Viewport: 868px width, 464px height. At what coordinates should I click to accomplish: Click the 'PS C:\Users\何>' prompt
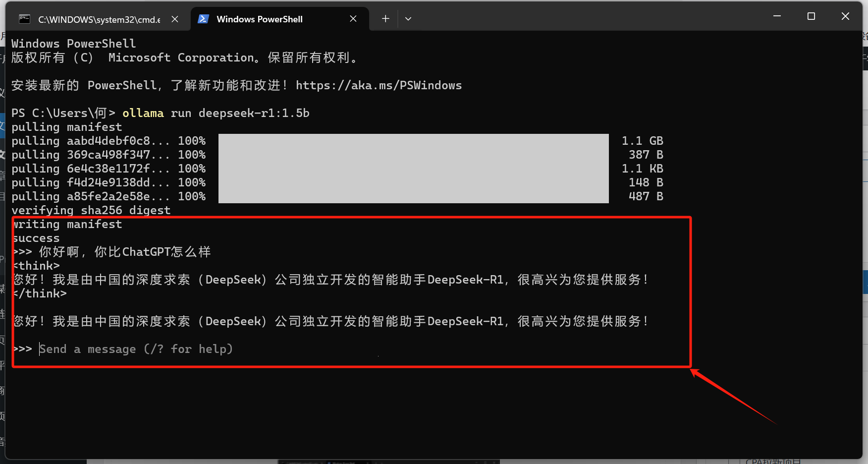click(x=63, y=113)
